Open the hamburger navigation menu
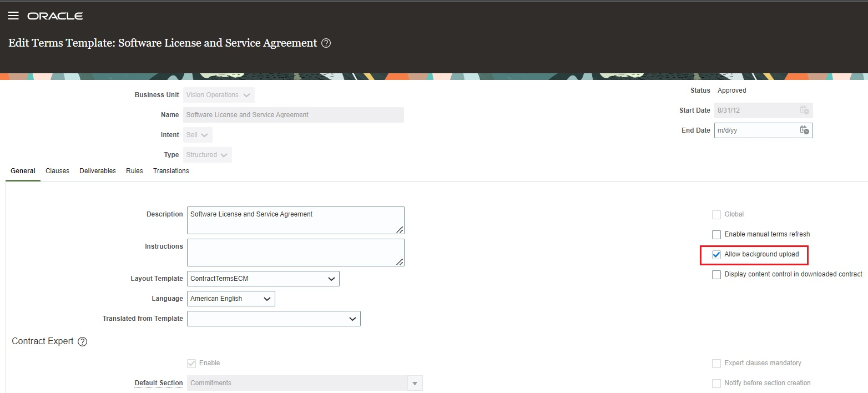 click(x=13, y=16)
